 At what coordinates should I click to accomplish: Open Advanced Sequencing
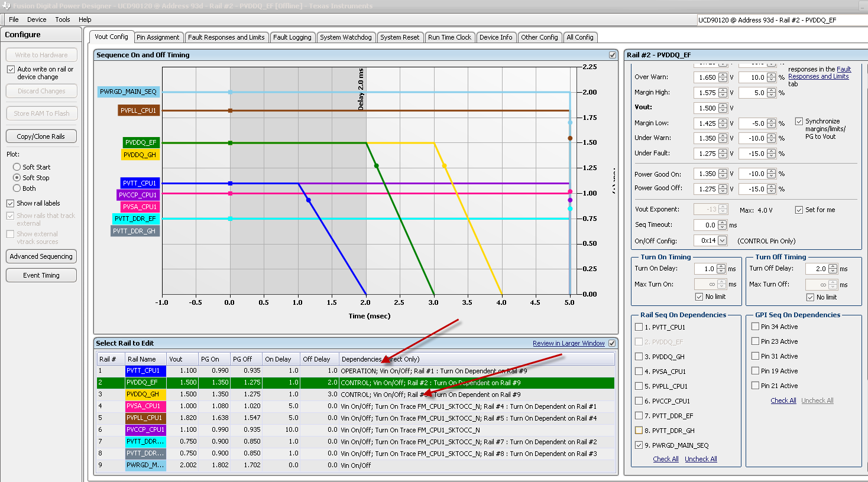click(x=41, y=256)
